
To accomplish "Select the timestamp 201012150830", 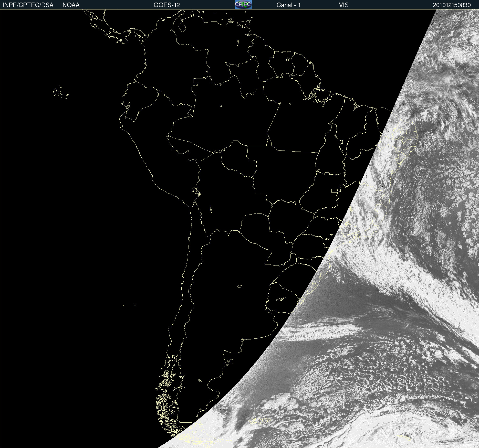I will pos(452,5).
